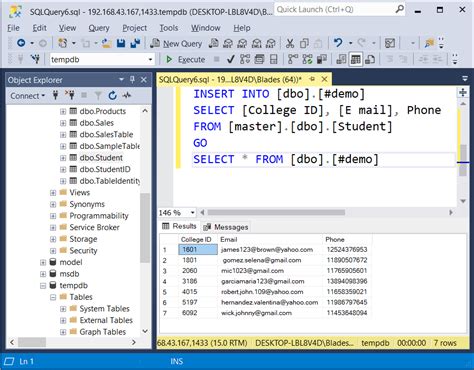Toggle Include Actual Execution Plan
Screen dimensions: 474x370
293,59
